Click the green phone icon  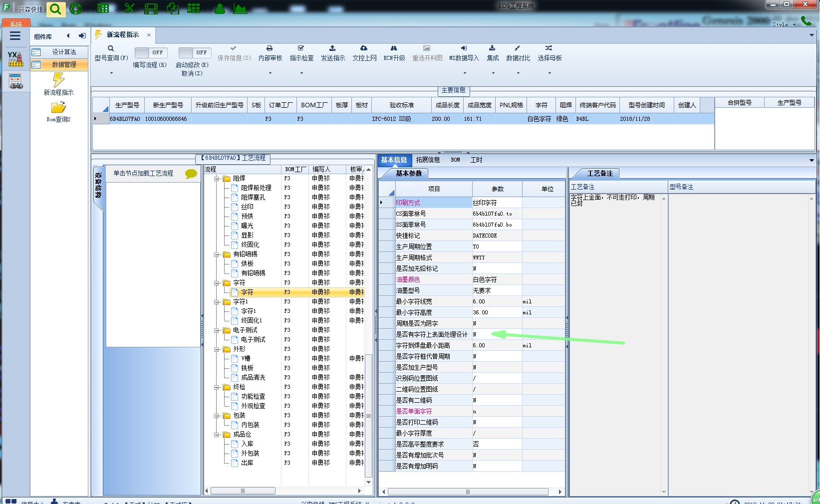pos(806,20)
